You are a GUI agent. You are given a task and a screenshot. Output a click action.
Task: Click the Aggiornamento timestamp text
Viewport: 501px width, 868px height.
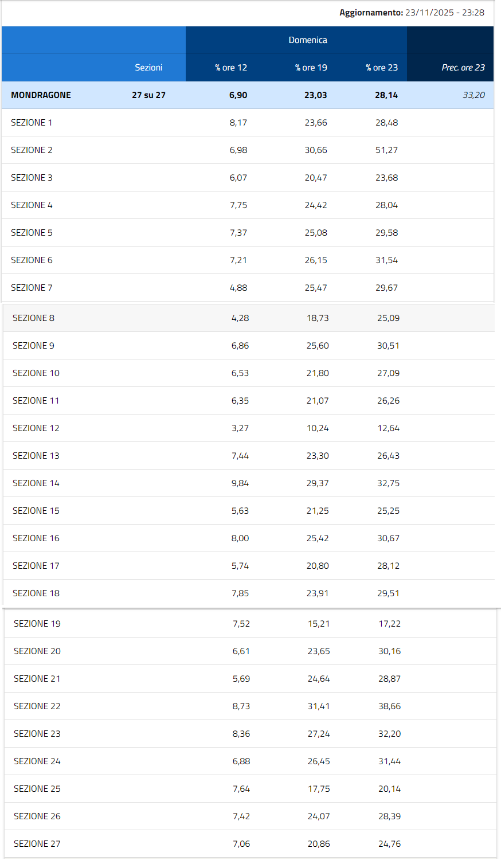(412, 13)
